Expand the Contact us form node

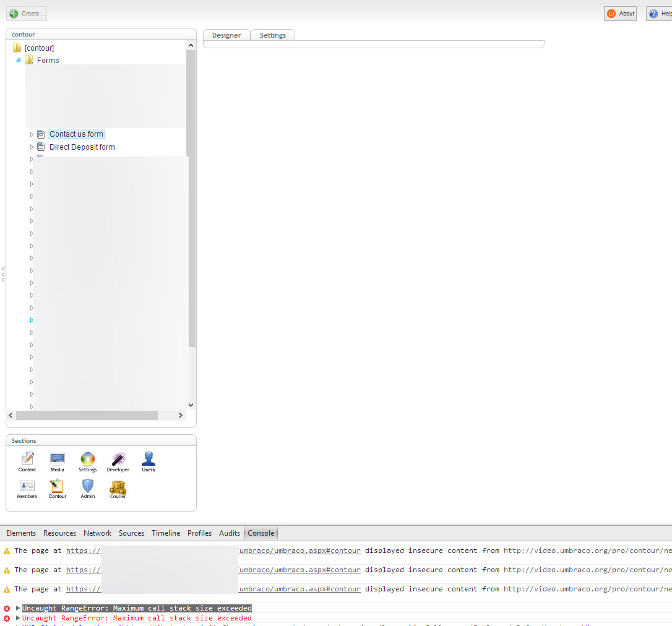[x=32, y=134]
